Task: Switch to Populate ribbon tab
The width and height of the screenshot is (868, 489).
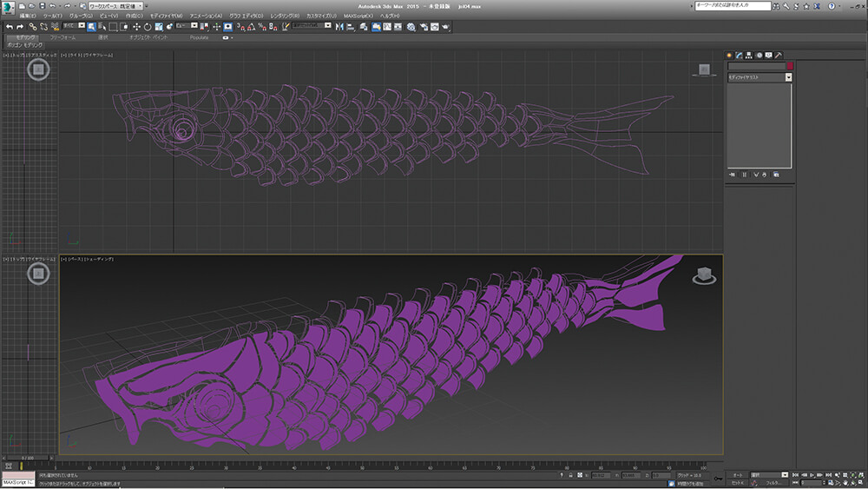Action: [x=199, y=37]
